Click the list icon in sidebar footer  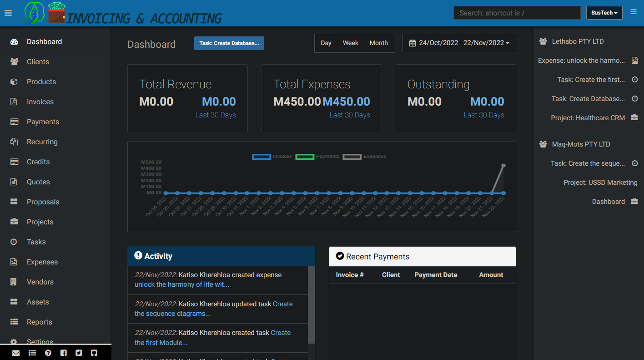tap(32, 353)
